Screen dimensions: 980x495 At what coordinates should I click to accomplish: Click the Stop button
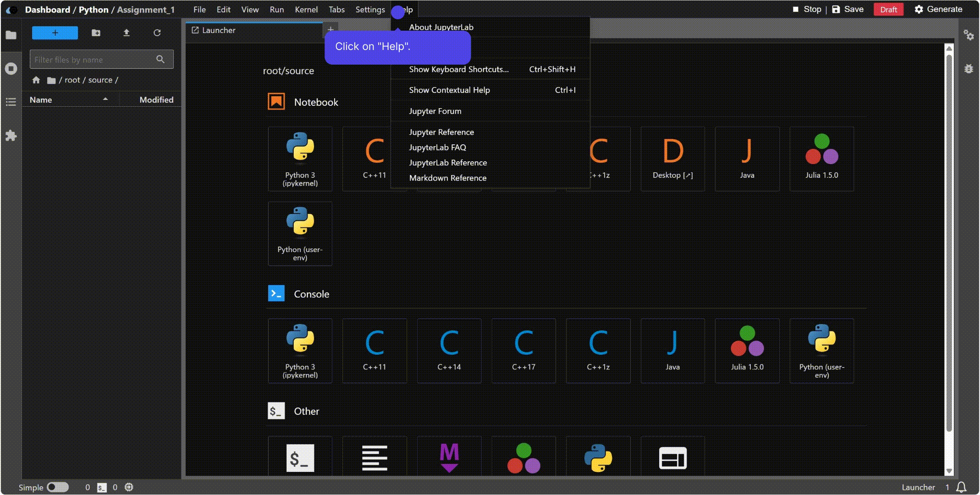807,9
